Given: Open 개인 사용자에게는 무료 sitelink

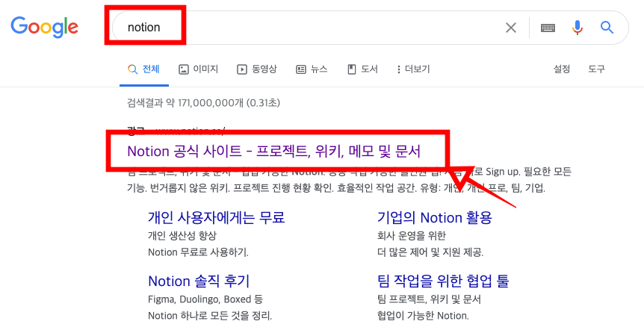Looking at the screenshot, I should click(x=217, y=217).
